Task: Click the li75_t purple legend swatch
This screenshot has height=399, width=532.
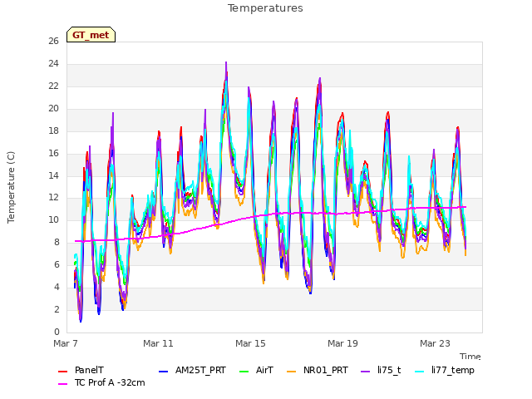Action: [366, 372]
